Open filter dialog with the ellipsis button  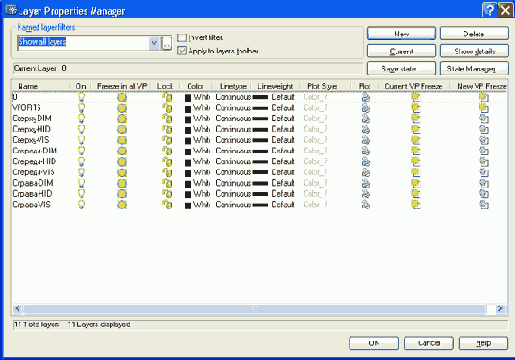(167, 43)
